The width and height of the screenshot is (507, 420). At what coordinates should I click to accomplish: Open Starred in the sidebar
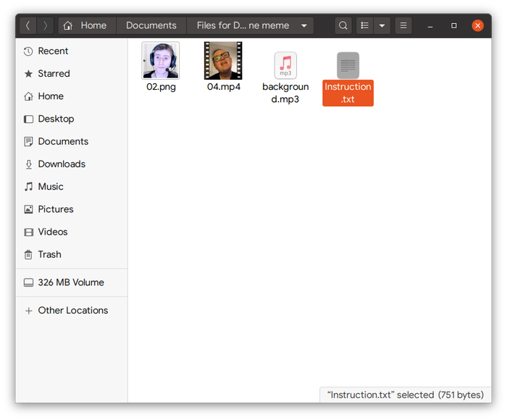coord(72,74)
